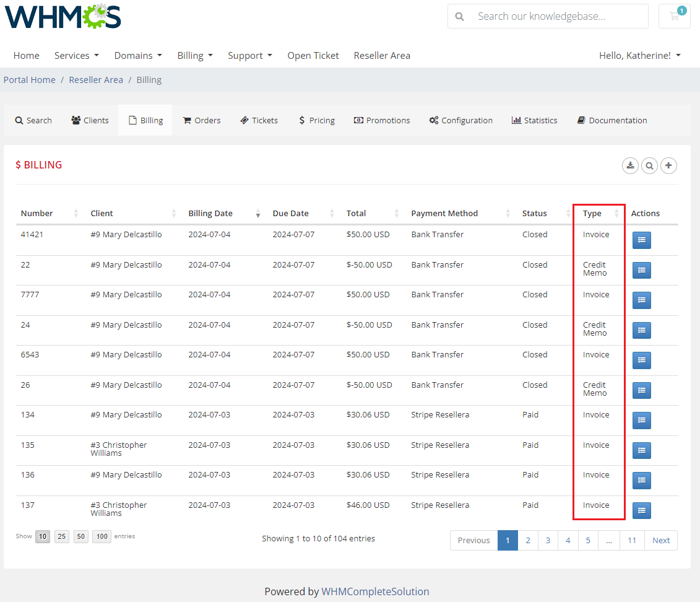The height and width of the screenshot is (602, 700).
Task: Switch to the Statistics tab
Action: click(534, 120)
